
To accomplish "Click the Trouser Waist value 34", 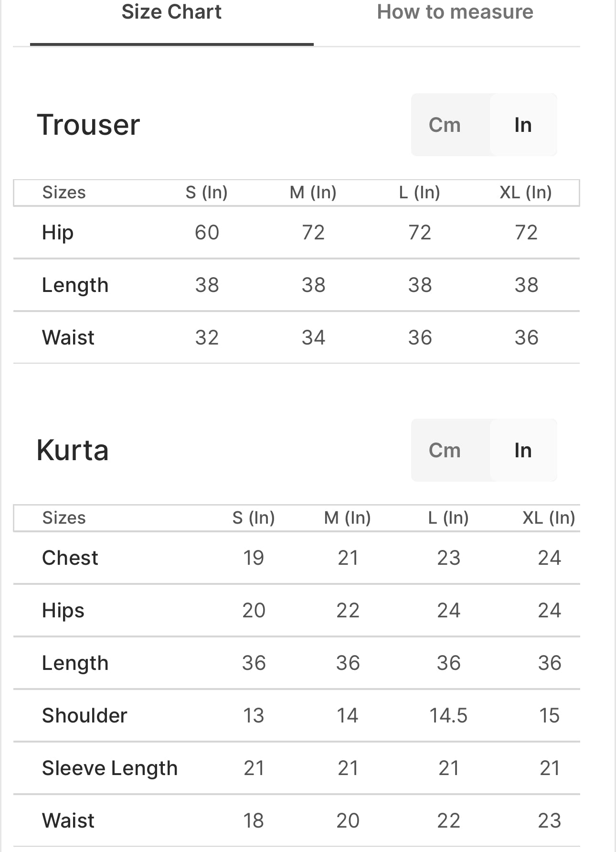I will [313, 338].
